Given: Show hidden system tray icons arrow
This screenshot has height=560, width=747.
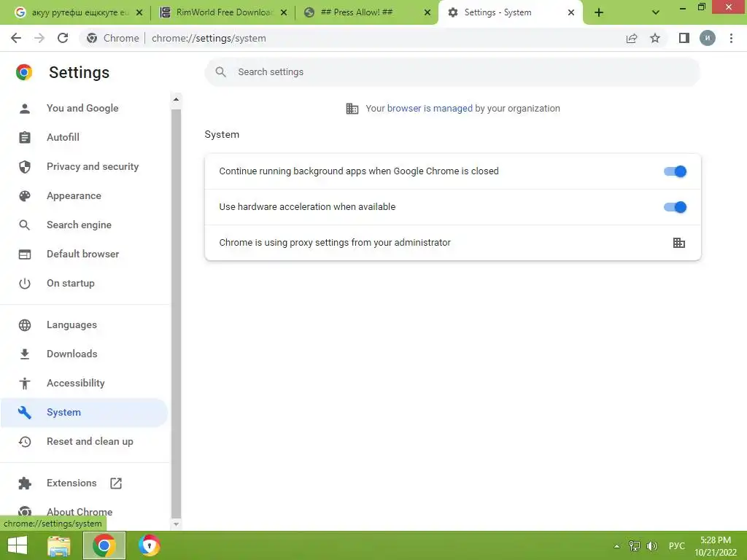Looking at the screenshot, I should [x=616, y=546].
